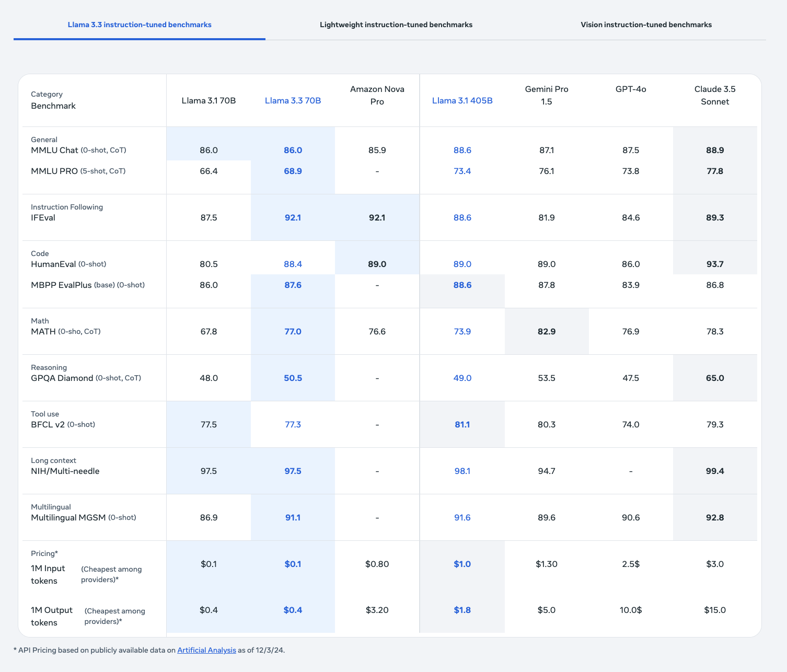Click Llama 3.3 70B GPQA score 50.5
Image resolution: width=787 pixels, height=672 pixels.
[293, 378]
